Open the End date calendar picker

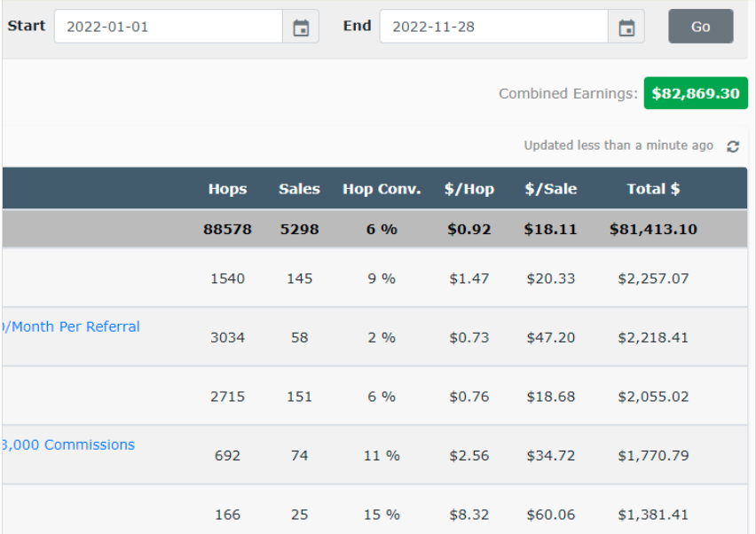pos(626,27)
